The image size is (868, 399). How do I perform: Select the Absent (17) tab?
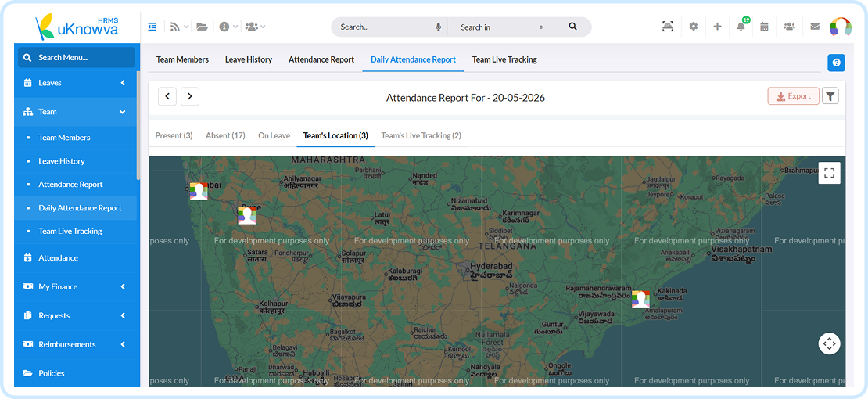coord(225,136)
